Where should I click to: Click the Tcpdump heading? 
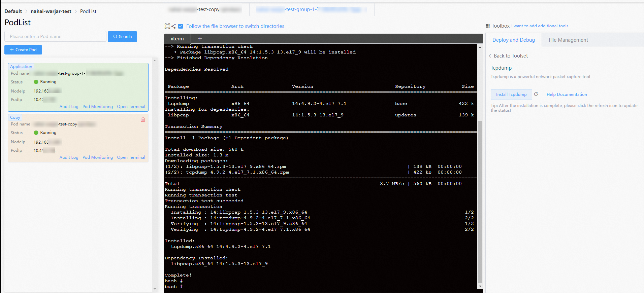(x=501, y=68)
